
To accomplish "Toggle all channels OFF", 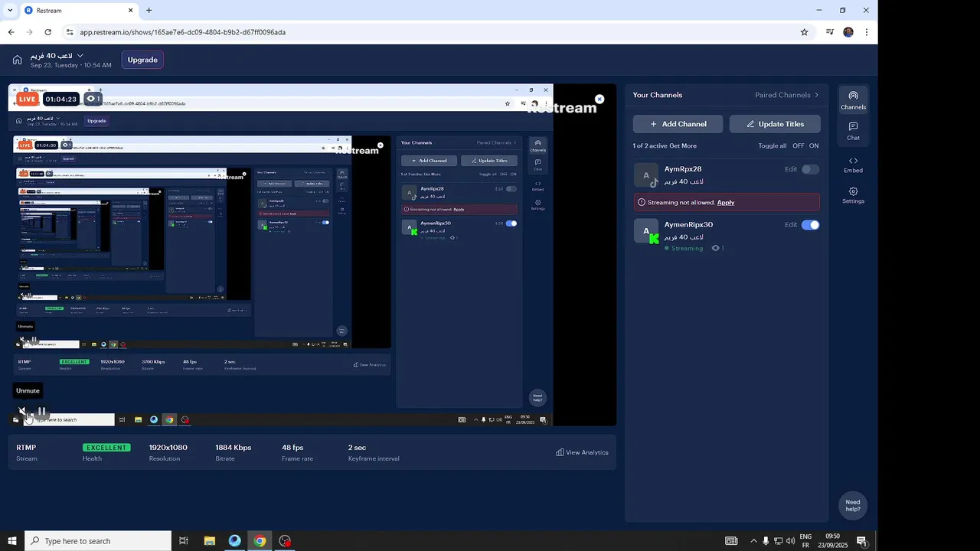I will (799, 145).
